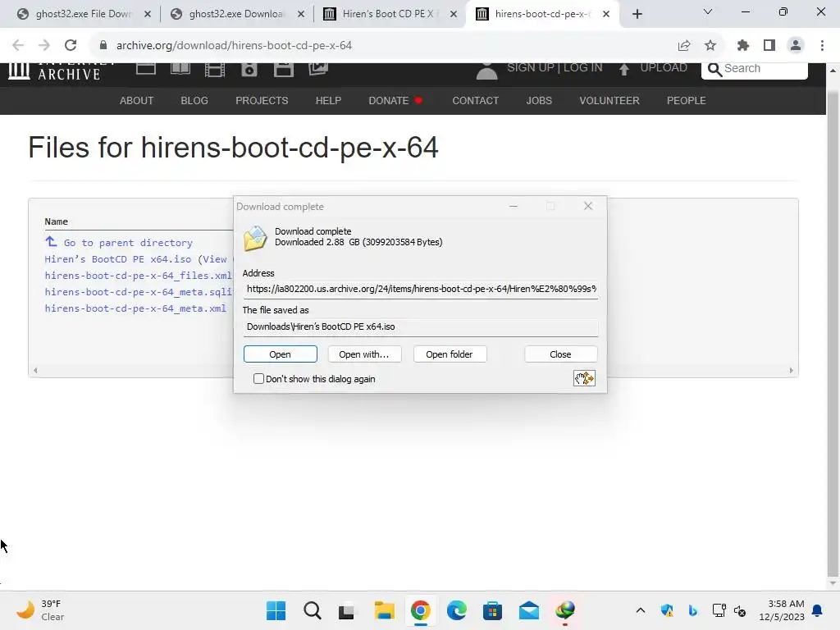
Task: Open the Web archive icon
Action: click(x=146, y=69)
